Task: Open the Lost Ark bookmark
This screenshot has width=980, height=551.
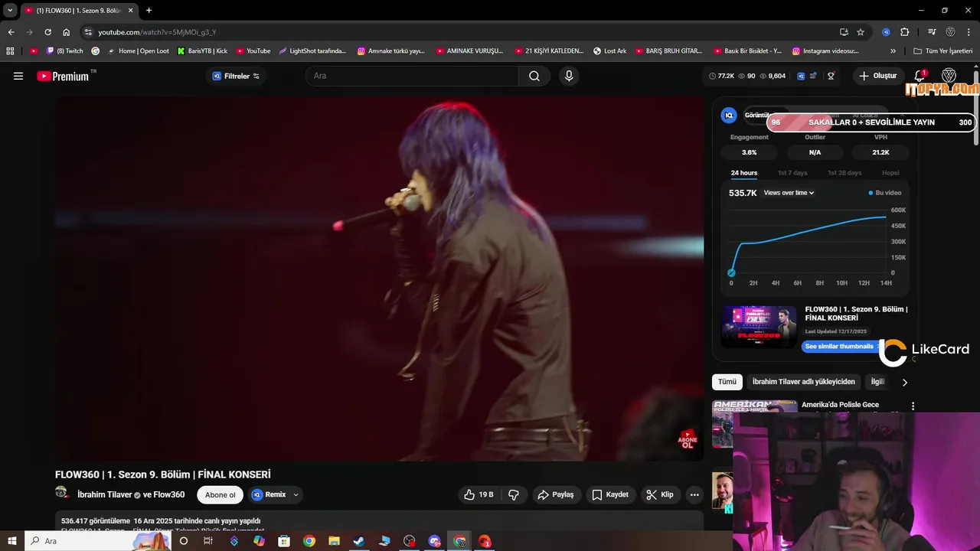Action: (609, 51)
